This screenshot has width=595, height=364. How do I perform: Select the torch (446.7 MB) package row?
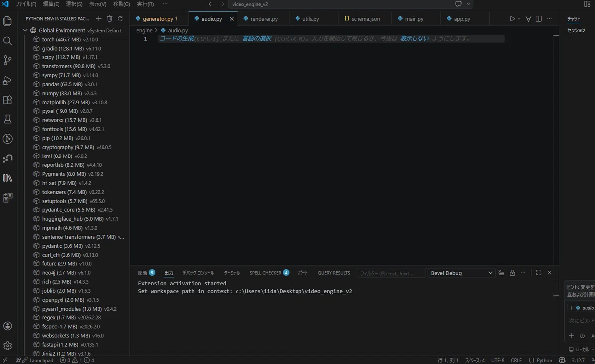pos(74,39)
